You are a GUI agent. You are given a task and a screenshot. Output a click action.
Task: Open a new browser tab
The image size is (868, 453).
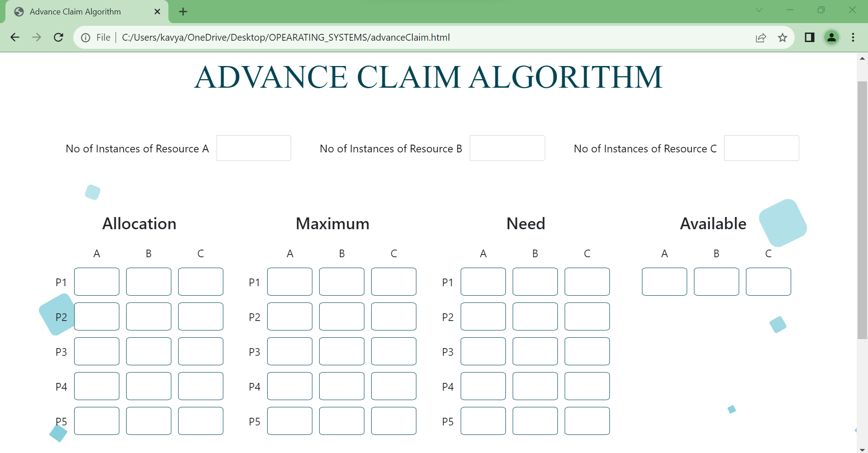click(x=183, y=11)
